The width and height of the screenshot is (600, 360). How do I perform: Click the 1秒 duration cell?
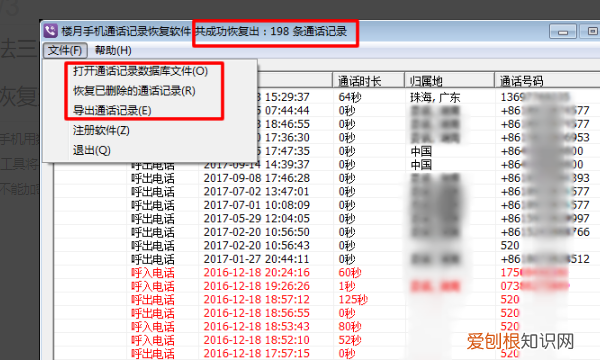point(347,286)
